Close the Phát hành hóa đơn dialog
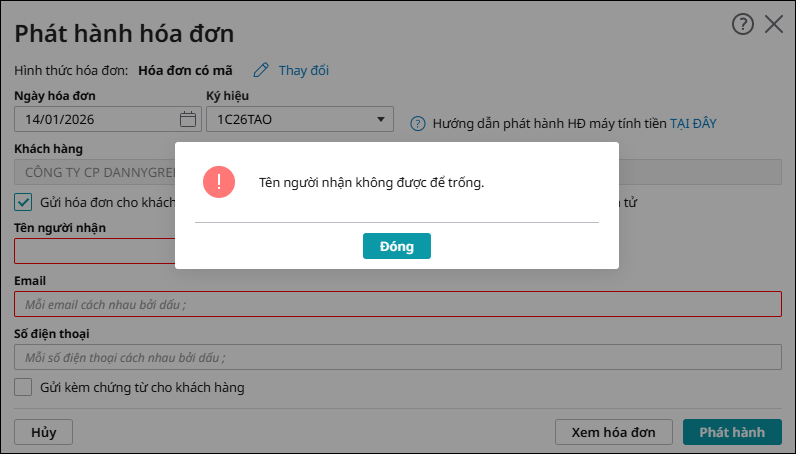The height and width of the screenshot is (454, 796). pos(774,25)
